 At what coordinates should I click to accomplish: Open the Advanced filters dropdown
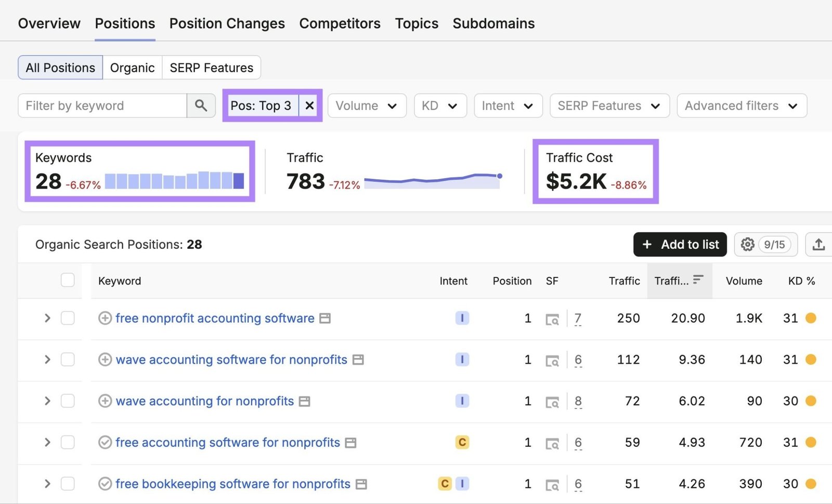[x=742, y=105]
